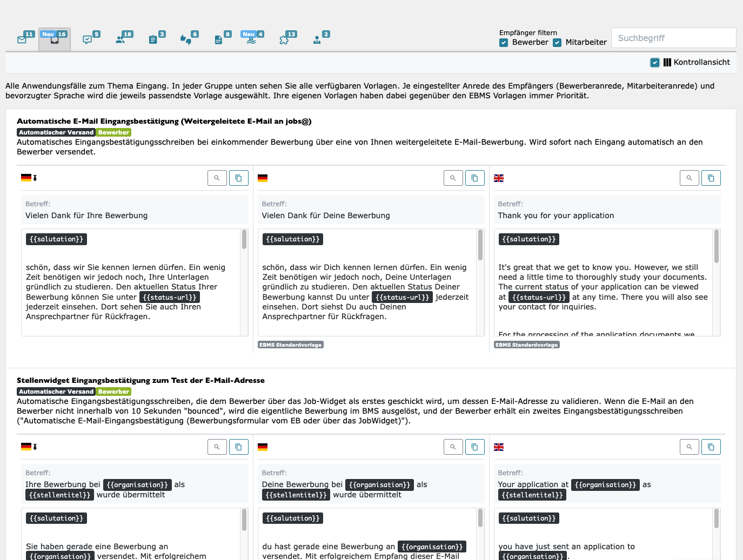Open the people group tab with badge 18
This screenshot has height=560, width=743.
(121, 39)
